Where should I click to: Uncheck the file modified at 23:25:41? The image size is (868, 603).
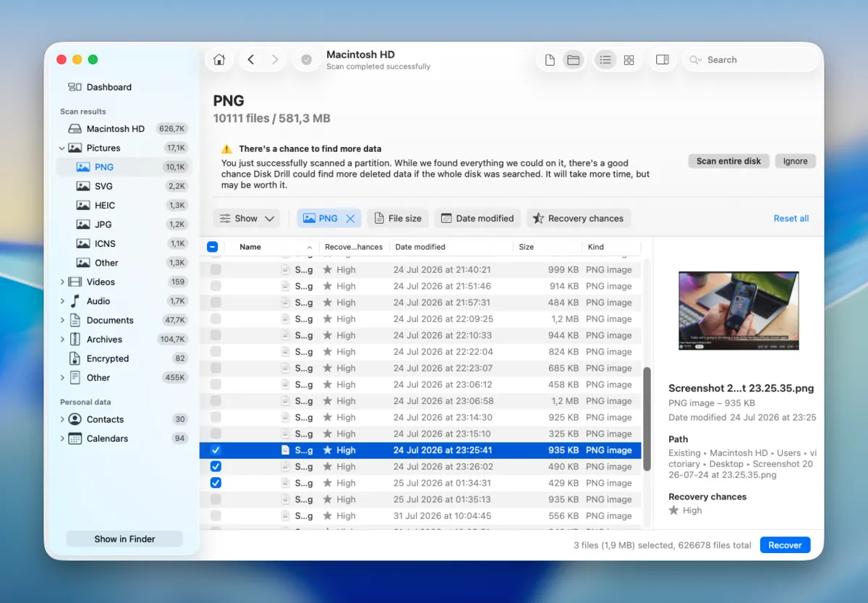[216, 450]
